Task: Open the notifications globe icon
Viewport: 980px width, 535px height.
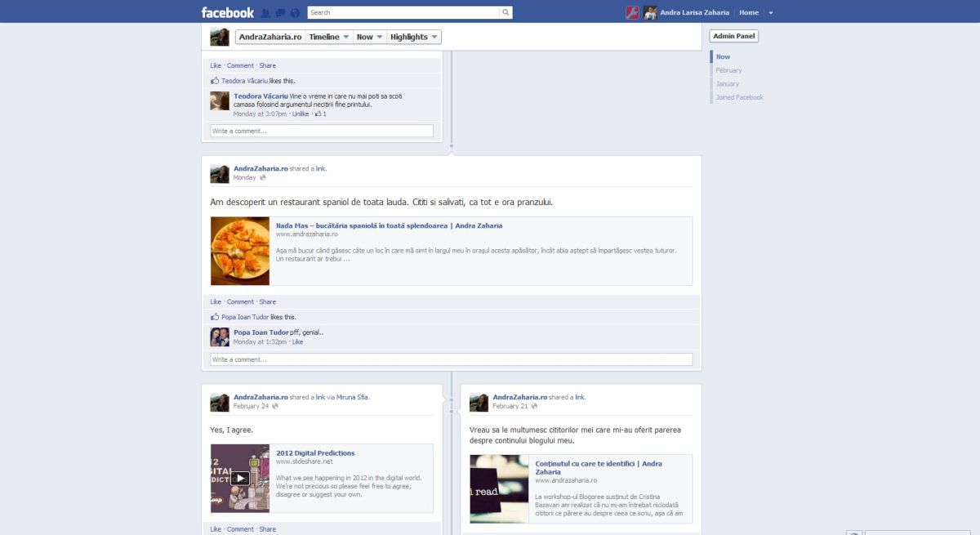Action: (x=295, y=13)
